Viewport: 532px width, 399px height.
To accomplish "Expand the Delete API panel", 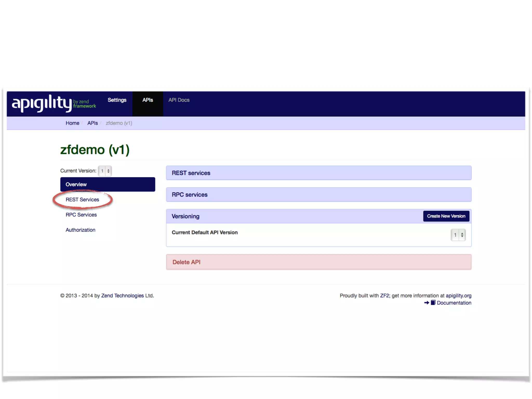I will (186, 262).
